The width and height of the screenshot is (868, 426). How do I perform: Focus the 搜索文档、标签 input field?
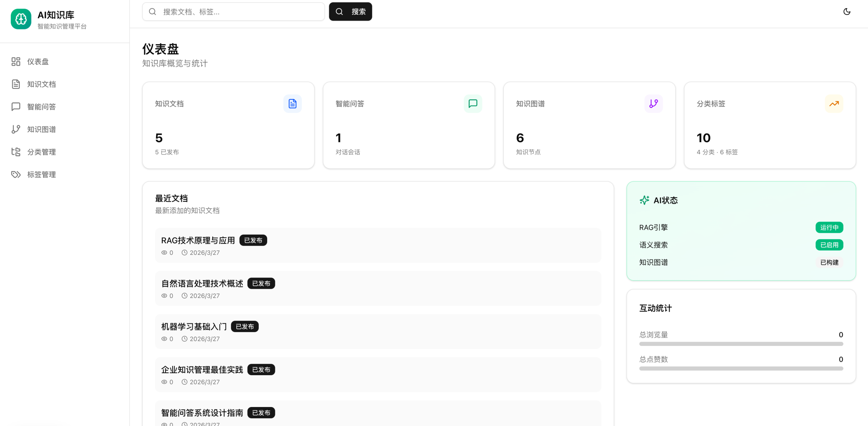tap(237, 12)
